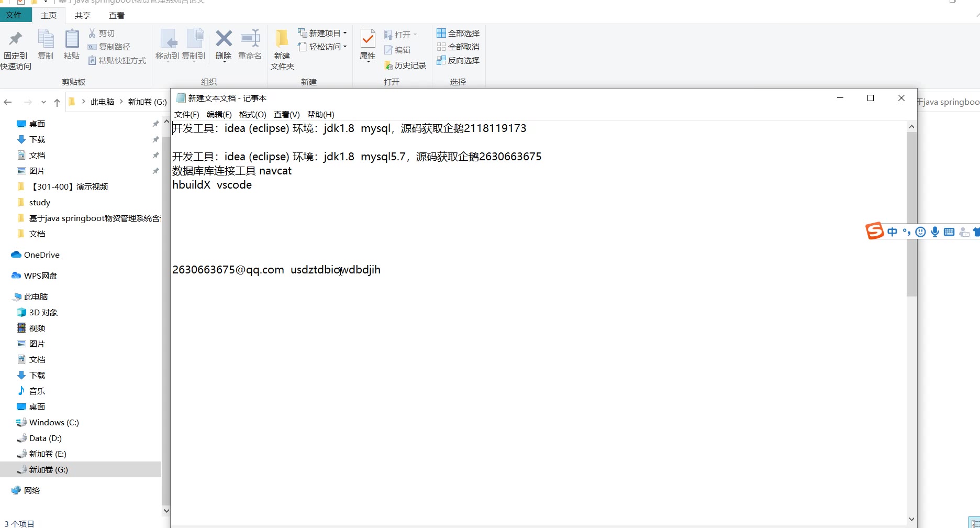Image resolution: width=980 pixels, height=528 pixels.
Task: Click Invert selection (反向选择)
Action: click(459, 60)
